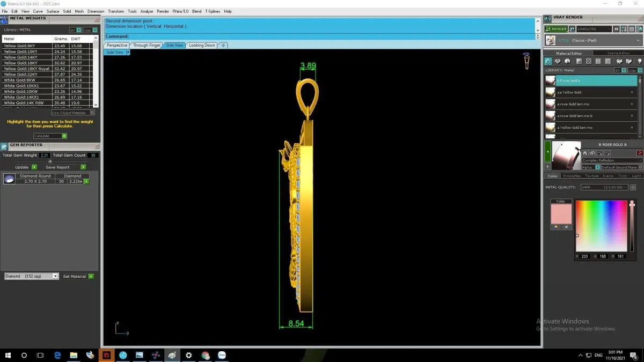
Task: Select Yellow Gold:14KY row
Action: (47, 57)
